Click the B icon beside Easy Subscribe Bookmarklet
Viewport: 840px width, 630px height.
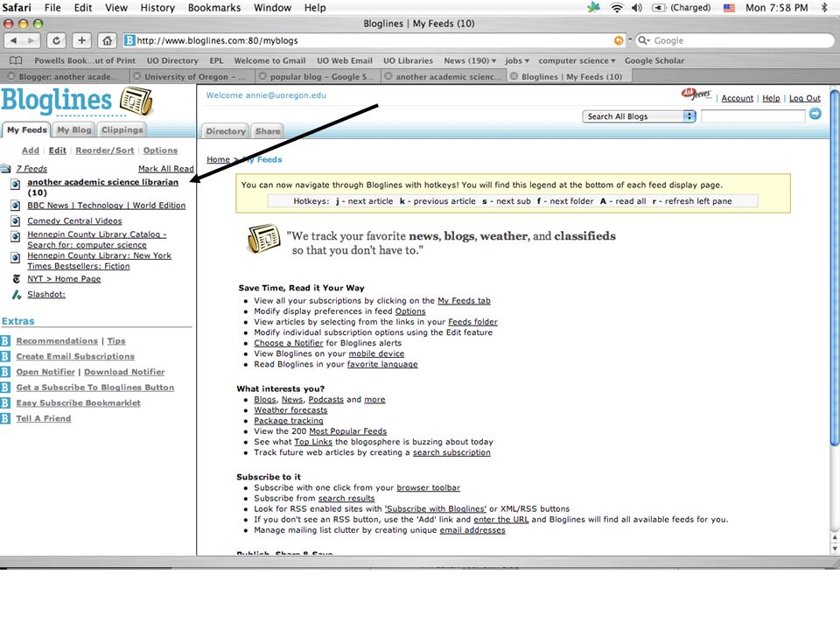5,402
